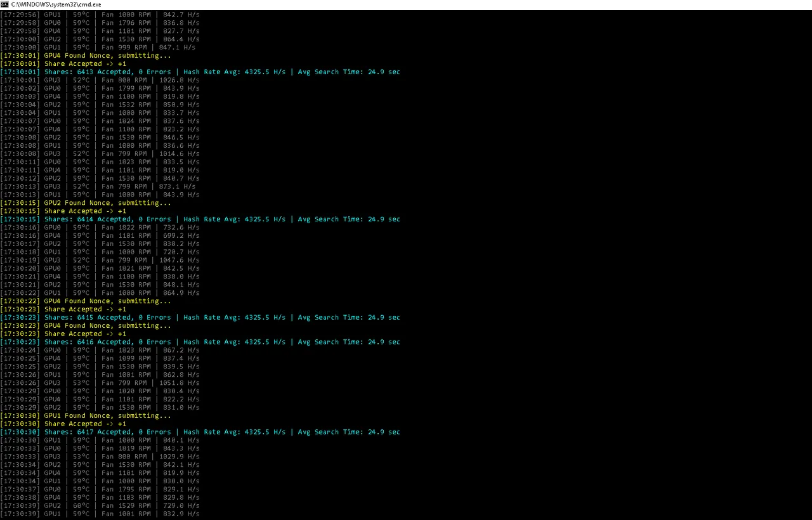Select the GPU2 line reading 848.1 H/s
Screen dimensions: 812x520
click(100, 285)
